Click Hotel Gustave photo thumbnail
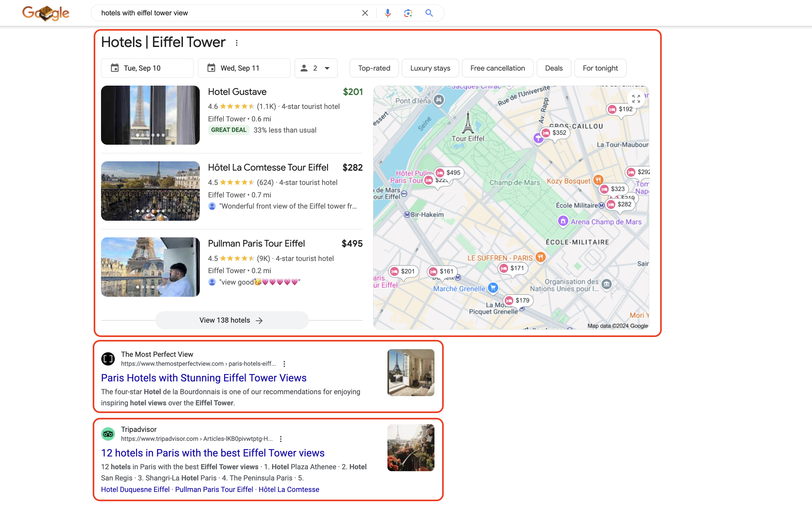The width and height of the screenshot is (812, 506). (150, 115)
